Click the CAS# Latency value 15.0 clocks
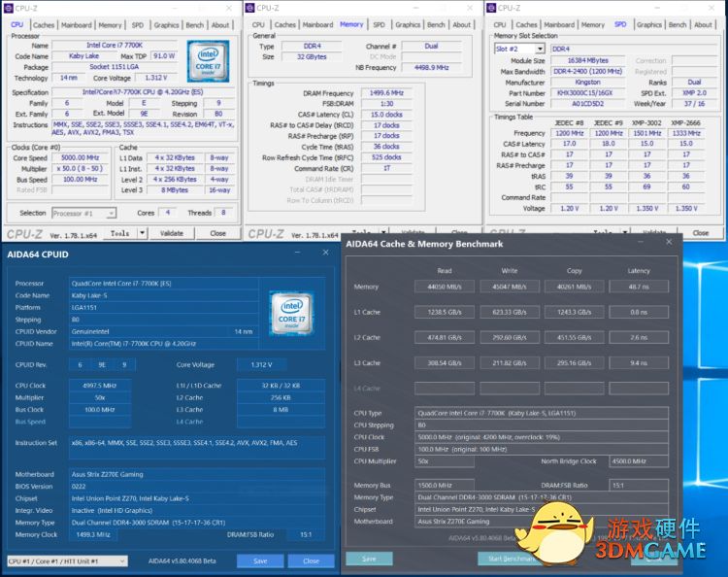 (386, 115)
